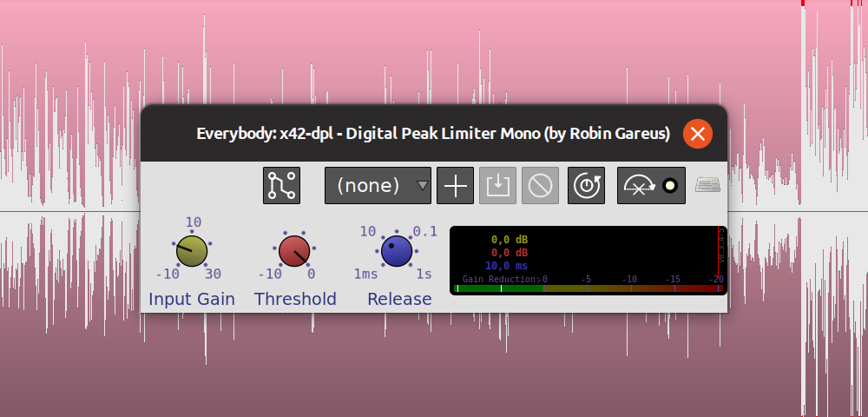
Task: Click the "Release" label
Action: 399,299
